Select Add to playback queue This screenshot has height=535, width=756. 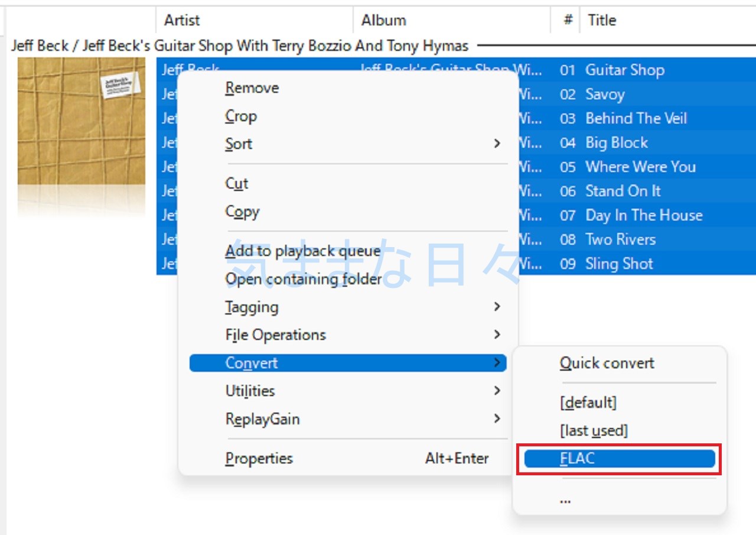348,251
